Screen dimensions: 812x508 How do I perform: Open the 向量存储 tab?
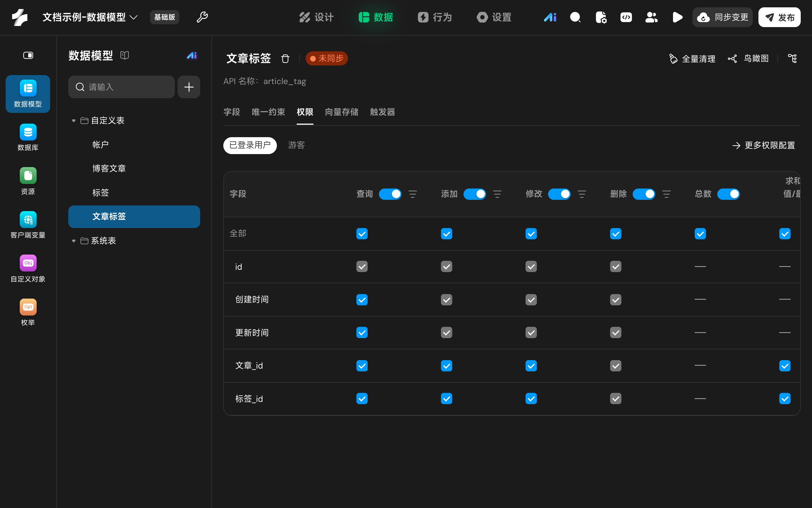(x=342, y=112)
